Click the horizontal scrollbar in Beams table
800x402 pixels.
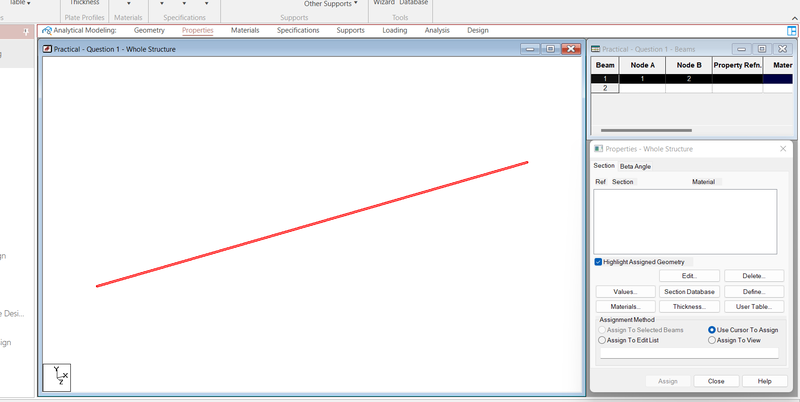click(646, 130)
